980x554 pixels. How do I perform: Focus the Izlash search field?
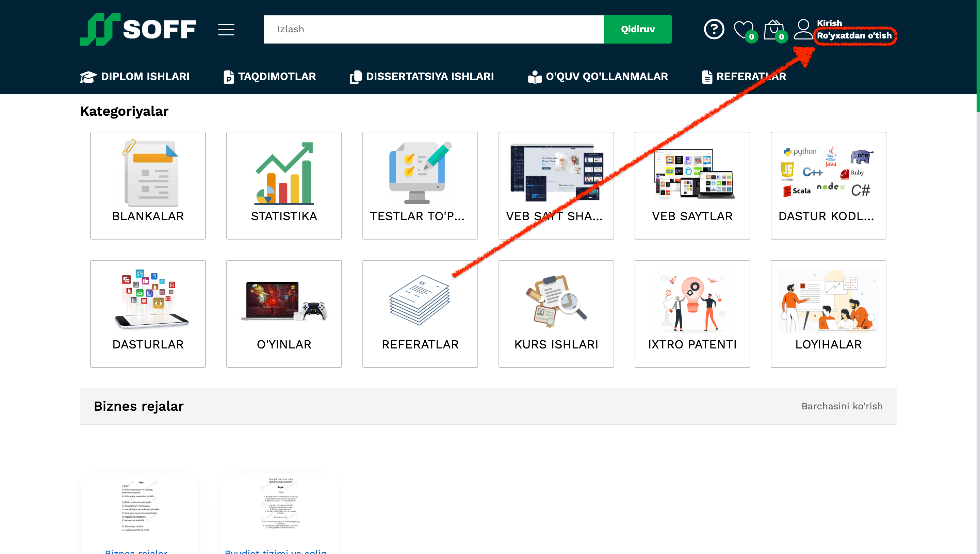433,29
